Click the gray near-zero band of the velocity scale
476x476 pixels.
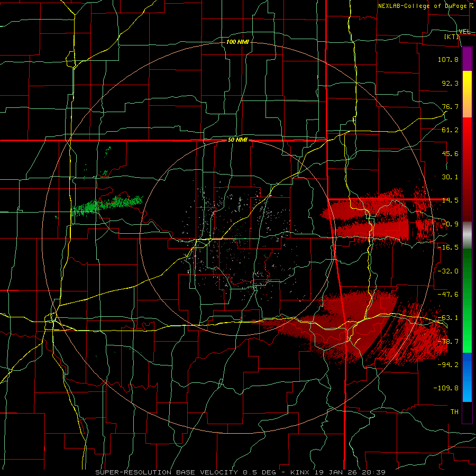point(467,235)
